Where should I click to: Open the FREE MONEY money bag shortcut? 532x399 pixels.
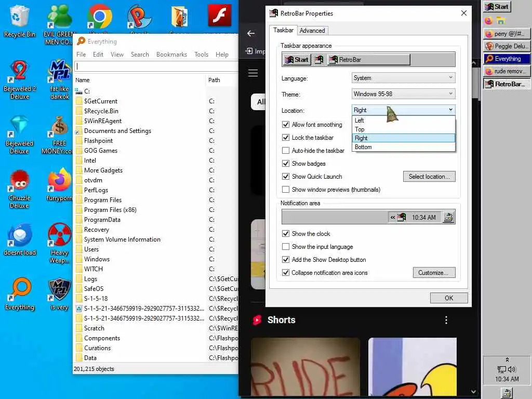pos(58,135)
